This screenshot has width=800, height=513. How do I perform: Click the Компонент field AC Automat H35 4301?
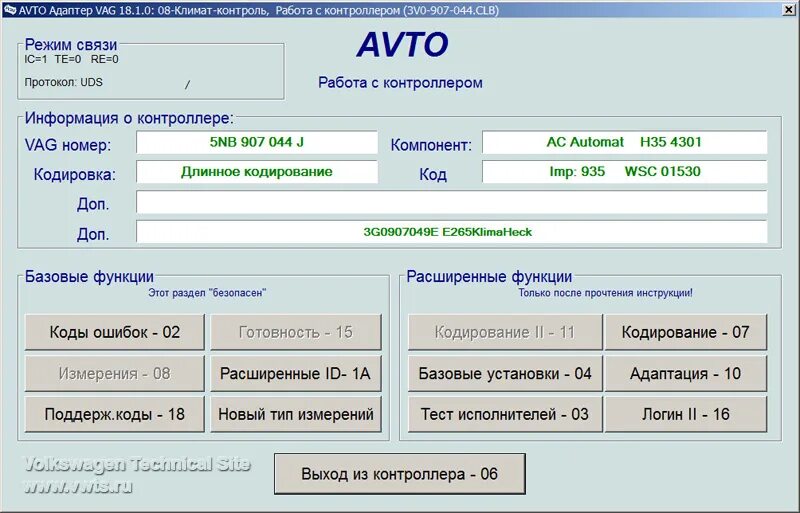[x=624, y=142]
